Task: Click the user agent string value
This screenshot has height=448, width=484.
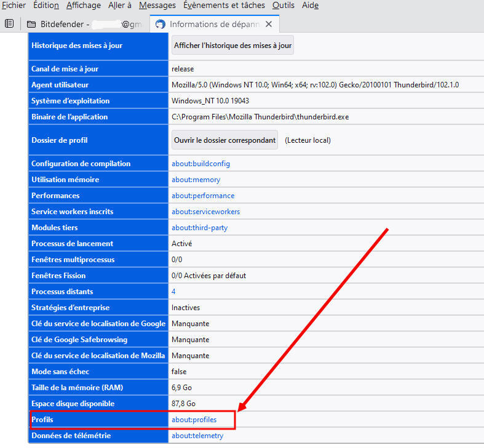Action: 315,85
